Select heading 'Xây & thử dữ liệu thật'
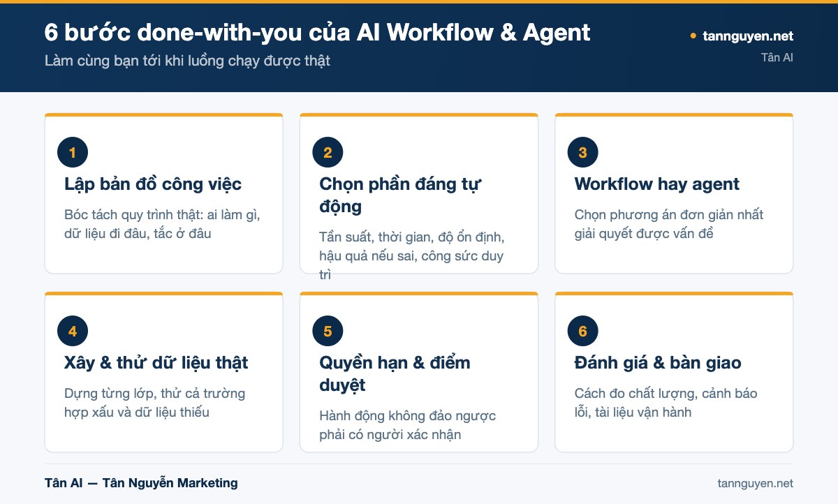Viewport: 838px width, 504px height. pyautogui.click(x=156, y=363)
